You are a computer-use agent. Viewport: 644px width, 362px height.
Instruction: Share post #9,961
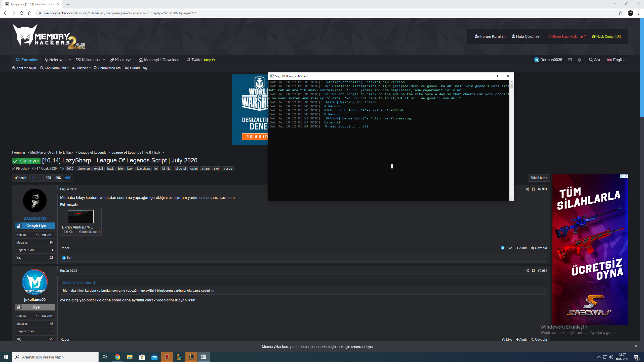[x=527, y=189]
